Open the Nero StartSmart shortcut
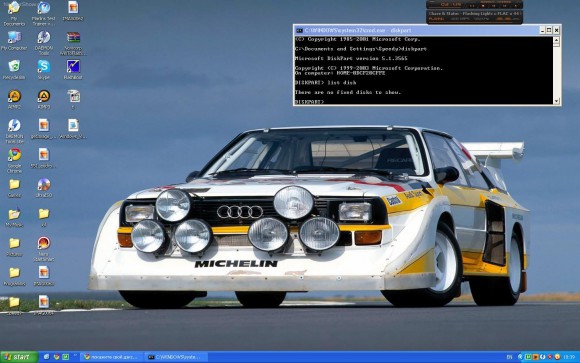 44,243
